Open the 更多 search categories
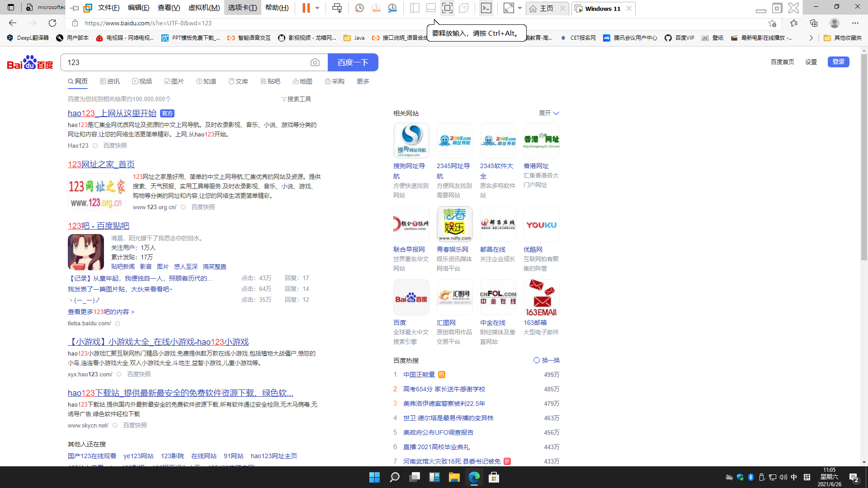The width and height of the screenshot is (868, 488). click(x=363, y=81)
